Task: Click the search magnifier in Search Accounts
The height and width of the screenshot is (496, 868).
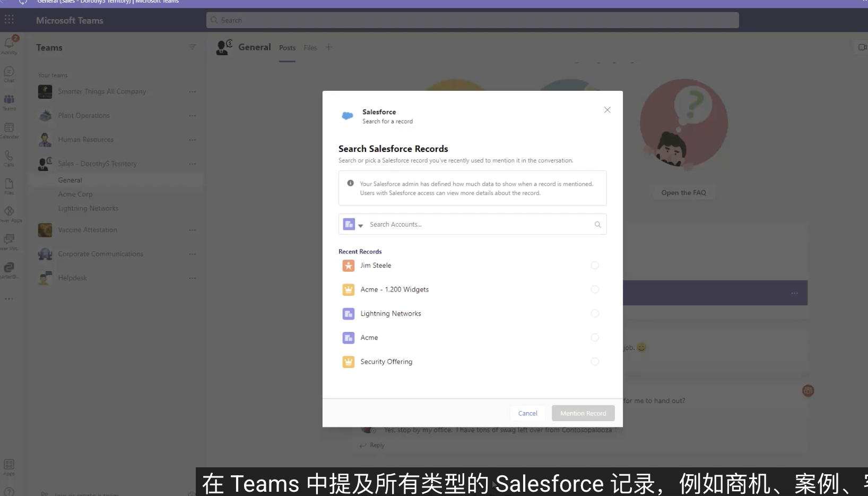Action: 598,225
